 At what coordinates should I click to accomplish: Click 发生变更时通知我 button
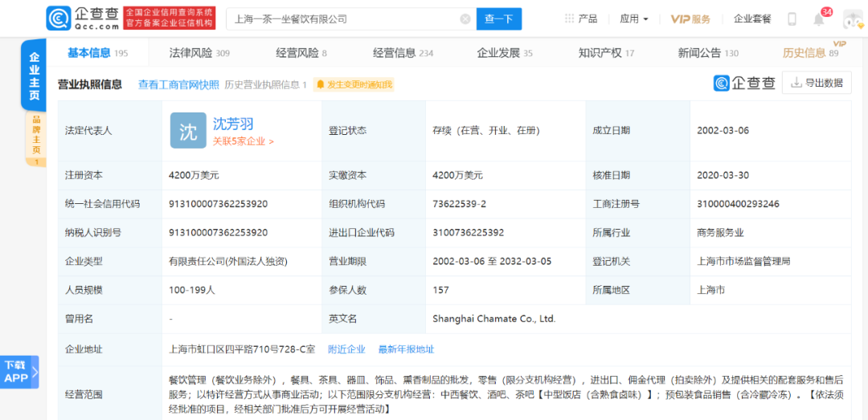click(354, 84)
